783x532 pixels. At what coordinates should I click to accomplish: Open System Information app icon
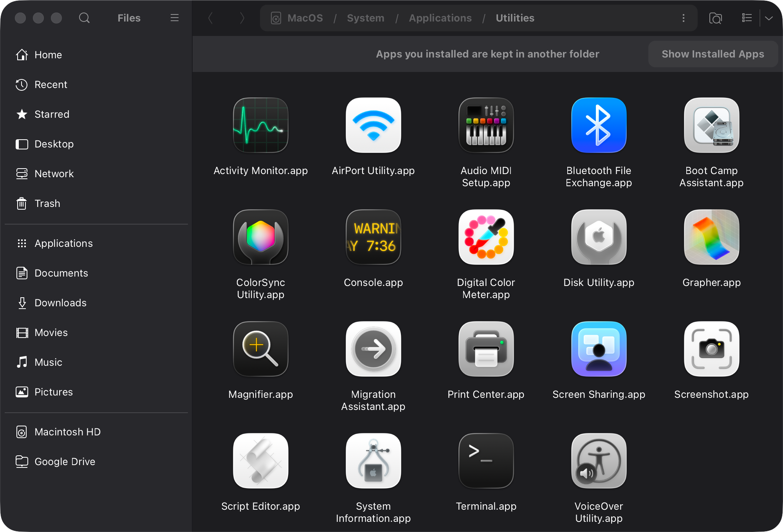373,461
